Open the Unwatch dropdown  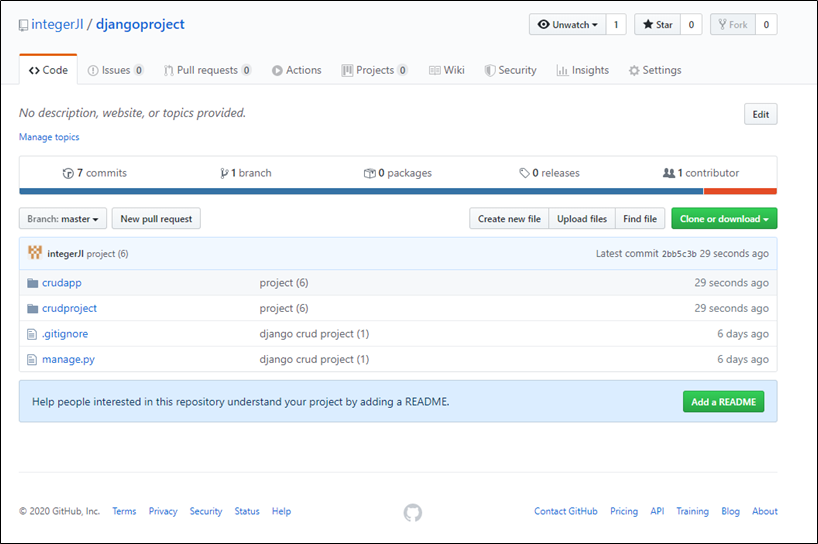pyautogui.click(x=568, y=25)
